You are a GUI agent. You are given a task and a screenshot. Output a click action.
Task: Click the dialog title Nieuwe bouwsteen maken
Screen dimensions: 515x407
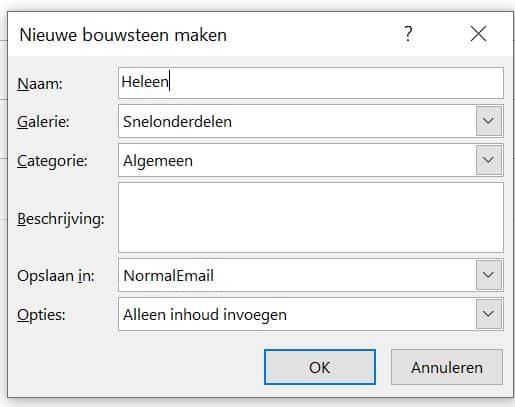tap(123, 35)
